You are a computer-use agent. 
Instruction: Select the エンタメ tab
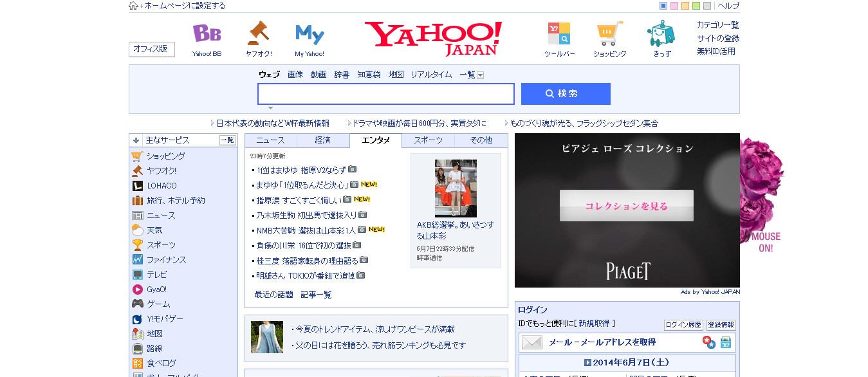376,140
